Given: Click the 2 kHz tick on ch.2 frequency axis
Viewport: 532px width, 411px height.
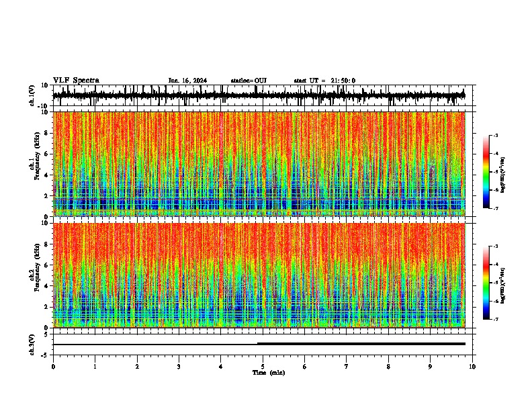Looking at the screenshot, I should click(46, 307).
